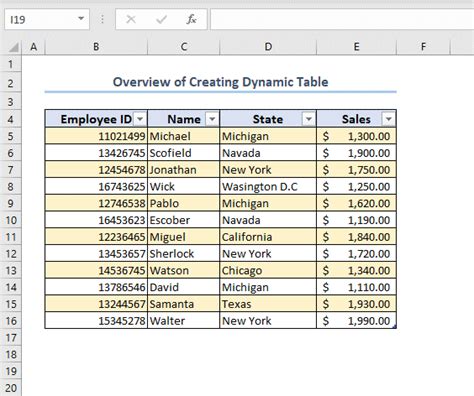474x396 pixels.
Task: Click the name cell 'Escober'
Action: tap(184, 220)
